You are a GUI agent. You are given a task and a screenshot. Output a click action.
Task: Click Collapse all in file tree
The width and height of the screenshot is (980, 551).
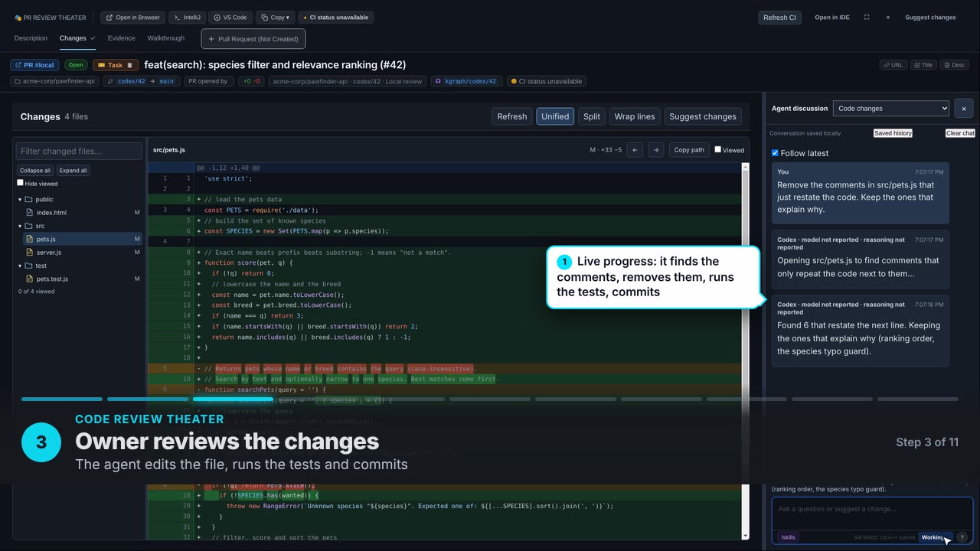pyautogui.click(x=35, y=171)
